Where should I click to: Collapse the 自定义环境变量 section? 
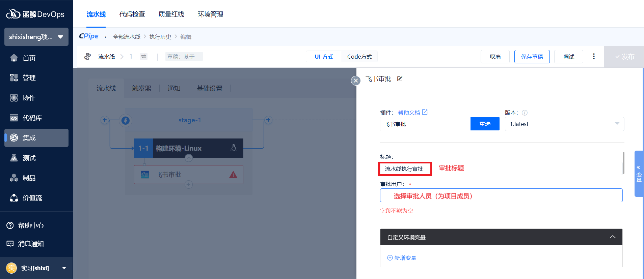coord(613,237)
